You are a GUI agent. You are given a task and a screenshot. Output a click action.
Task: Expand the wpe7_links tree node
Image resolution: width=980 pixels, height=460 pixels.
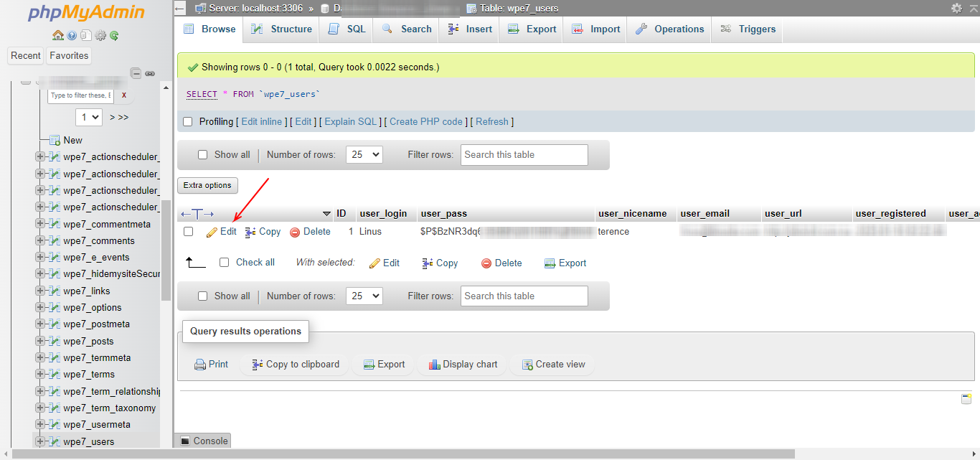[39, 291]
